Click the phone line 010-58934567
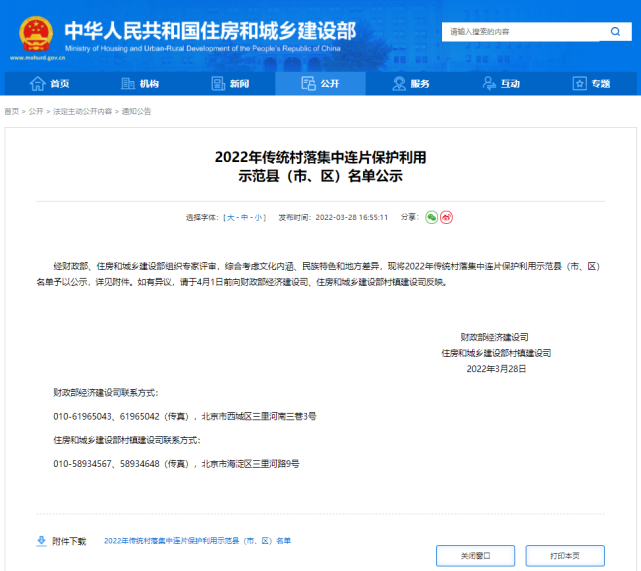 176,464
